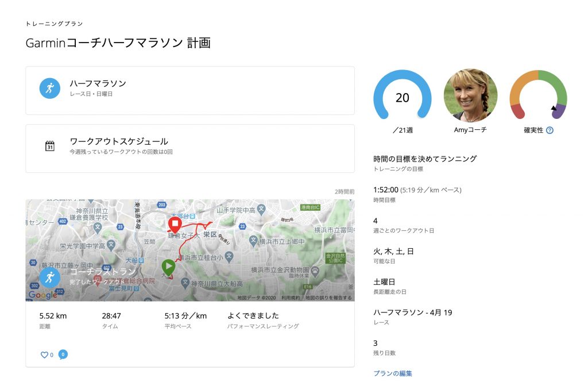Click the 28:47 time value

tap(111, 316)
